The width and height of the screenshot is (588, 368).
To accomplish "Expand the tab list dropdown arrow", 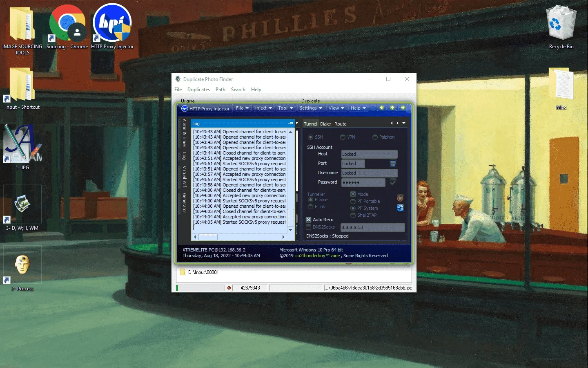I will (404, 123).
